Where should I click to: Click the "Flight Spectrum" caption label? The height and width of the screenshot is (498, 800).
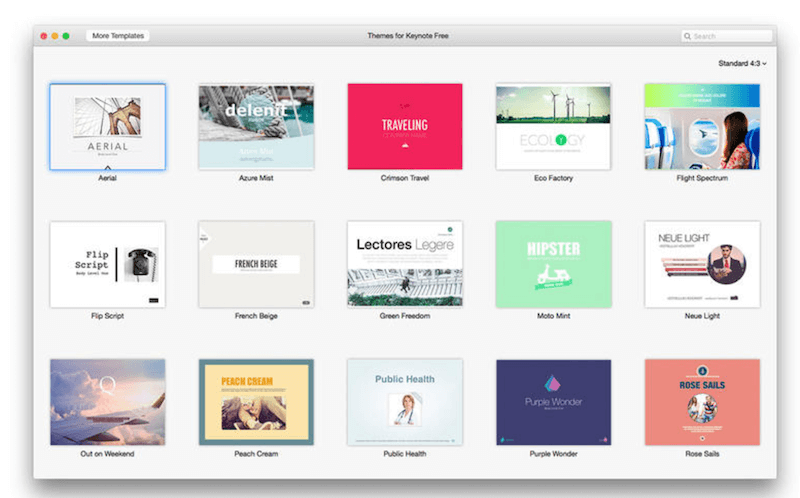(x=702, y=178)
